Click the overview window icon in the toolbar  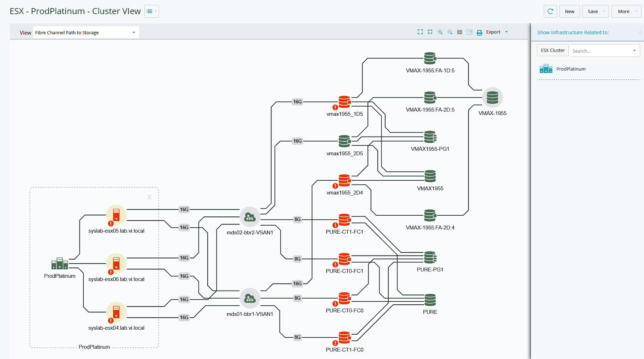470,32
